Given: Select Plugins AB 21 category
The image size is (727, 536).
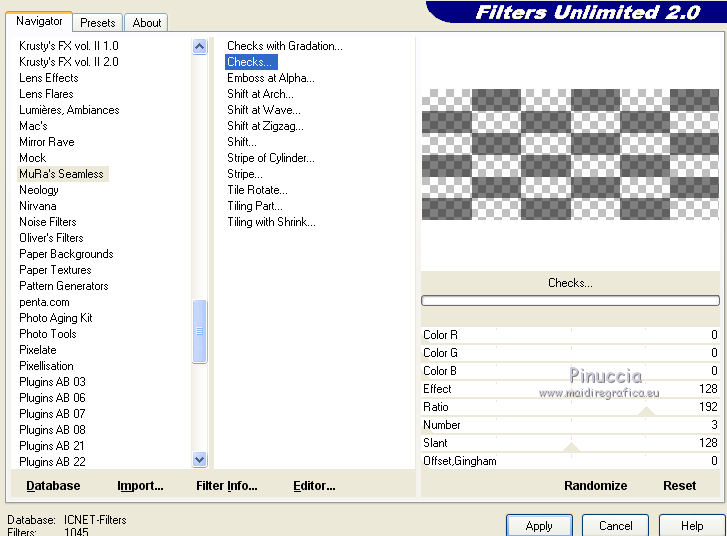Looking at the screenshot, I should pos(52,446).
